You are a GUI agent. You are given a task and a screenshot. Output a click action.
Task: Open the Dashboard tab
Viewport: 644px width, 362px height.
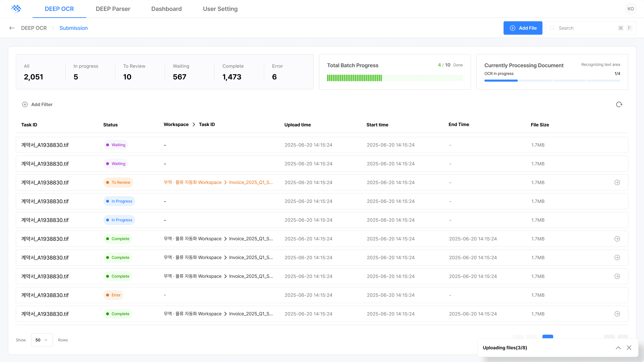click(166, 9)
